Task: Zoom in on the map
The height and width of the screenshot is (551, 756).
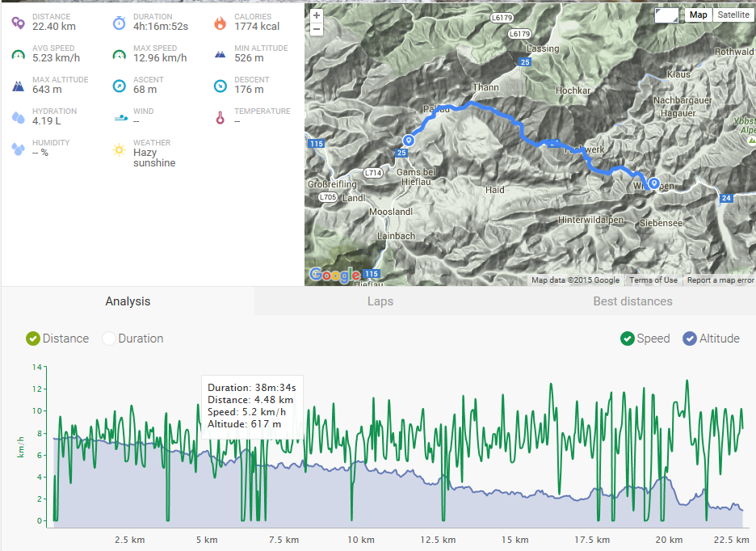Action: 317,15
